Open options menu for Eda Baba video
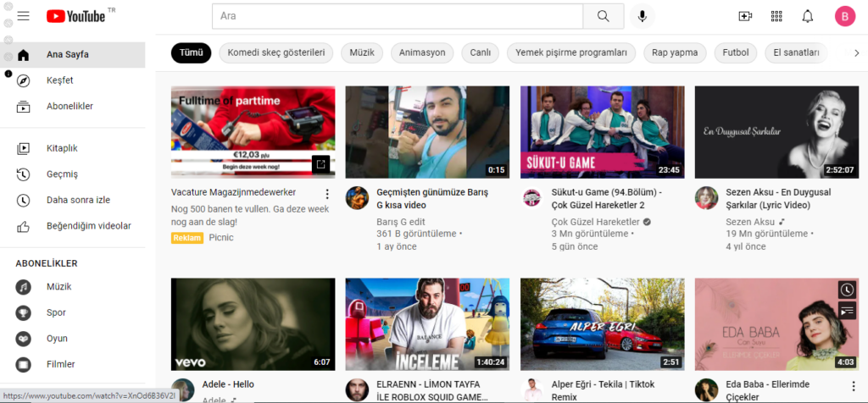The width and height of the screenshot is (868, 403). [853, 386]
